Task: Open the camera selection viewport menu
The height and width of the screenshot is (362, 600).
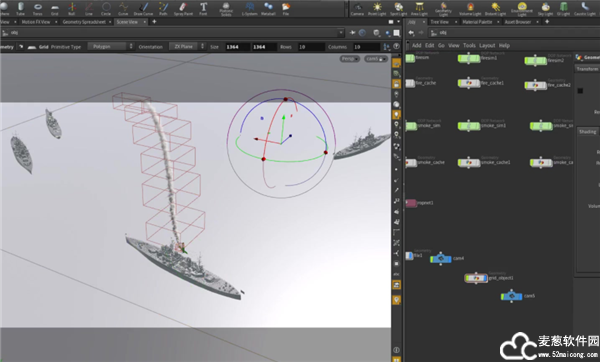Action: (376, 59)
